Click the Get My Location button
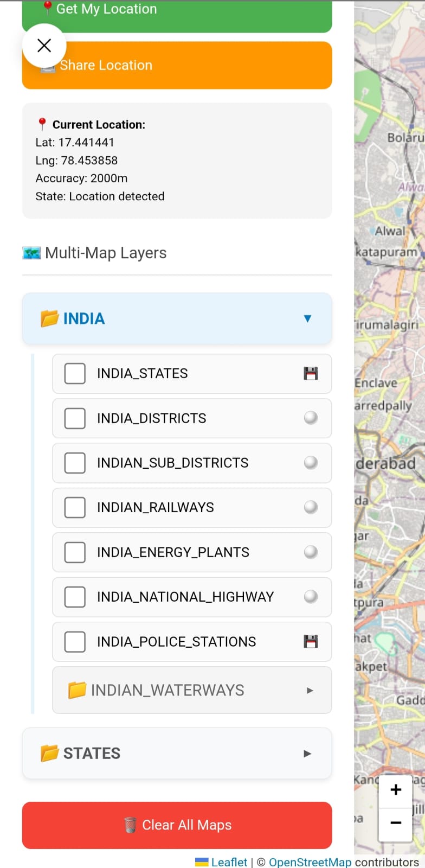The image size is (425, 868). click(177, 15)
